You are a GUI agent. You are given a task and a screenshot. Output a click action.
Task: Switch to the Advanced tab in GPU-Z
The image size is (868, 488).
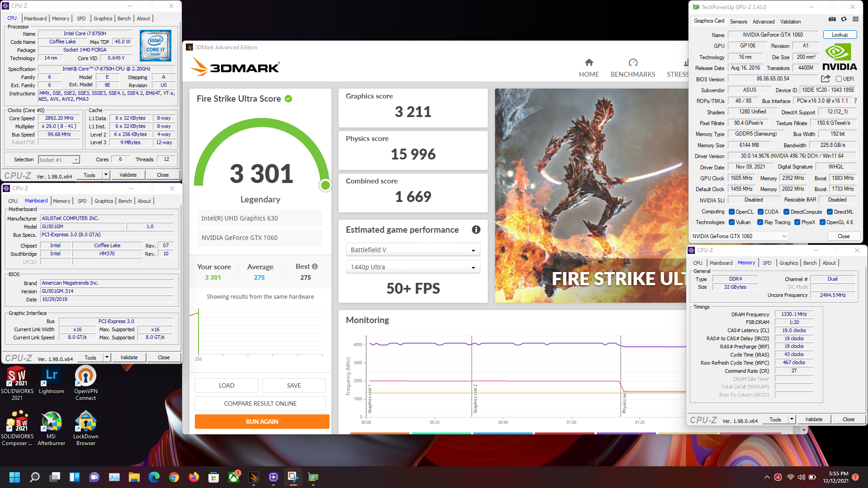[x=764, y=21]
